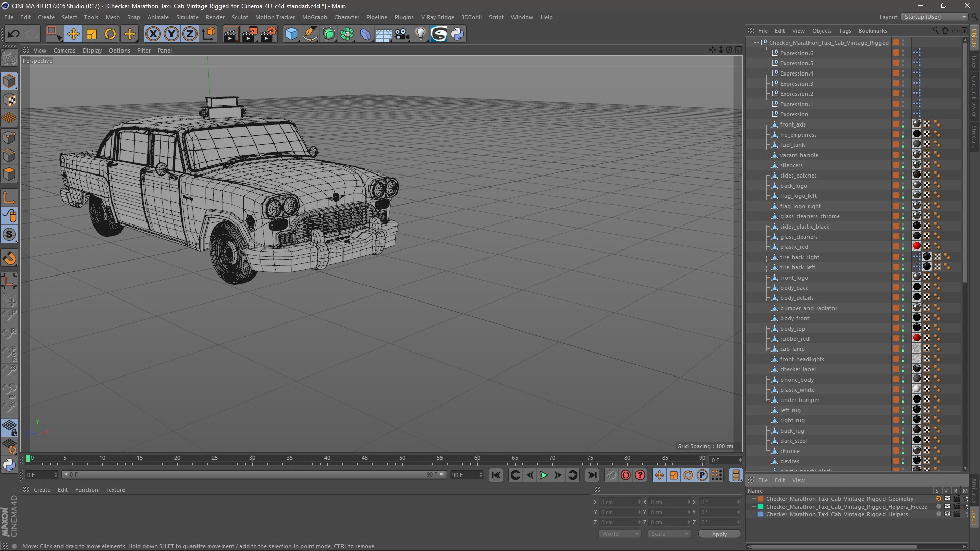Viewport: 980px width, 551px height.
Task: Add a Light object
Action: 420,34
